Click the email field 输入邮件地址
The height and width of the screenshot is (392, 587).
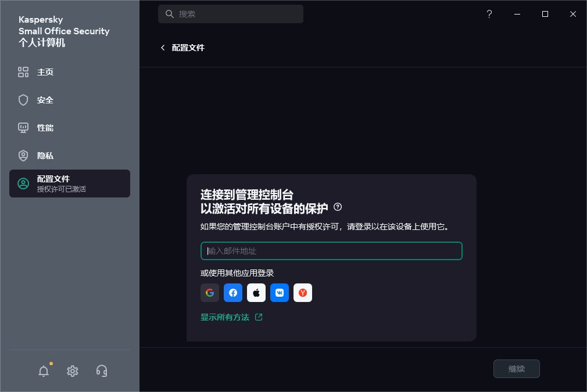click(x=331, y=251)
